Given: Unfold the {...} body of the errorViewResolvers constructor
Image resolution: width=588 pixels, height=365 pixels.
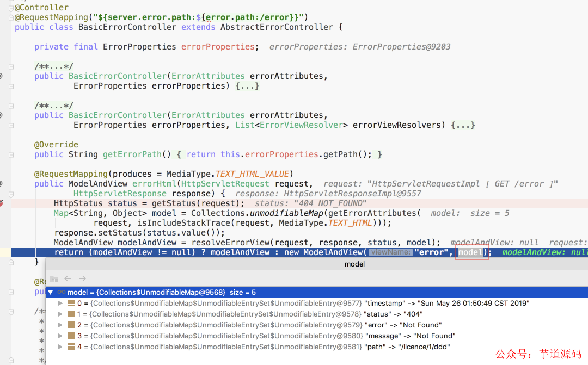Looking at the screenshot, I should click(463, 125).
